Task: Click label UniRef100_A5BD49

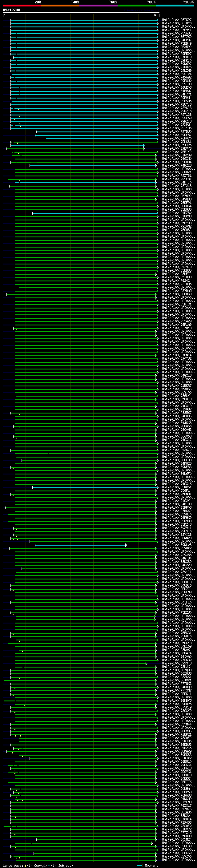Action: coord(177,43)
